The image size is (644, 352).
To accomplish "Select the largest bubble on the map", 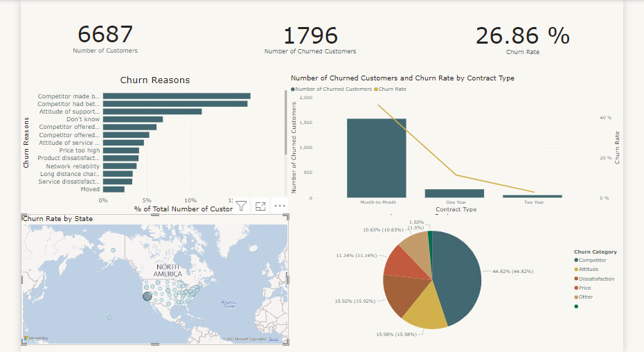I will click(147, 297).
